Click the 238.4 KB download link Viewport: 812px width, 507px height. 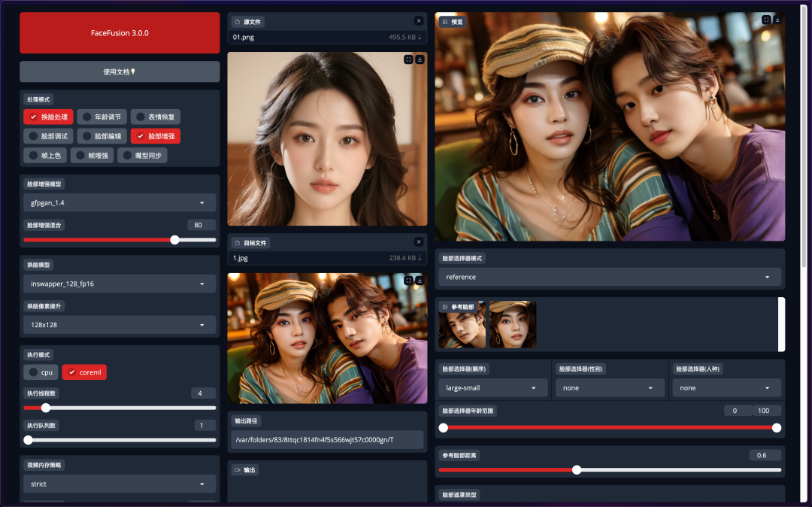[x=405, y=258]
